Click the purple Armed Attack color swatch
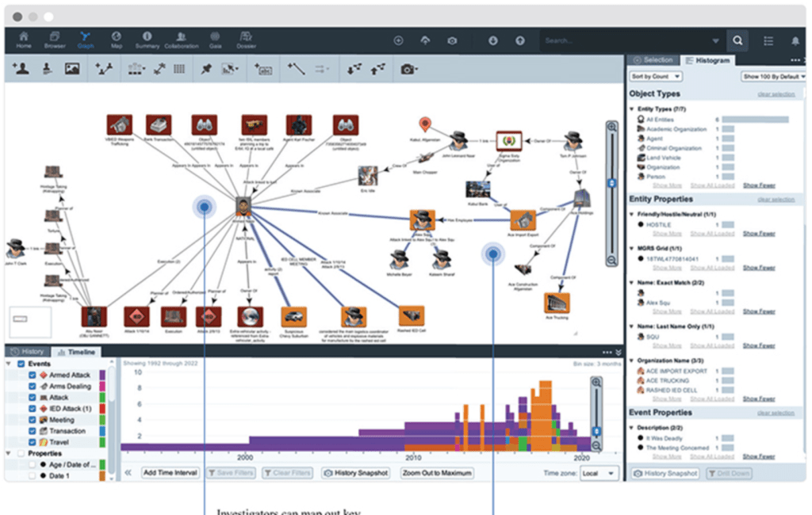812x515 pixels. pyautogui.click(x=102, y=375)
